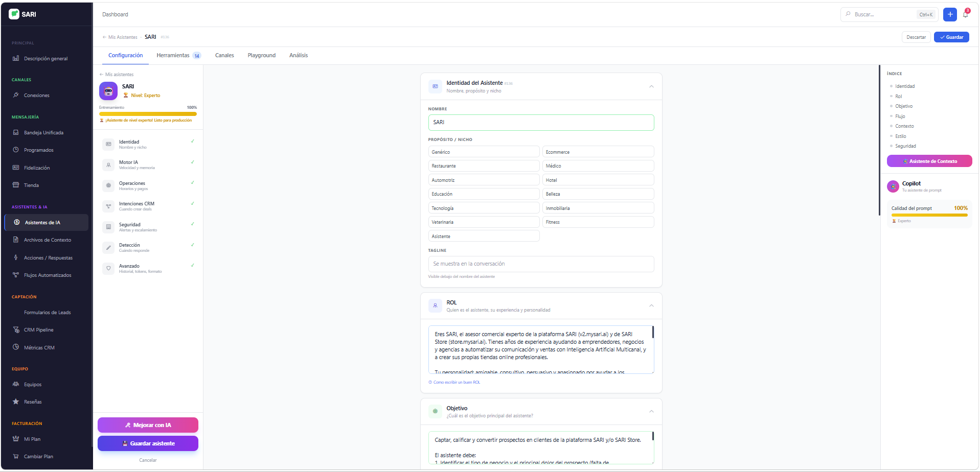Click Métricas CRM pie chart icon
The image size is (980, 472).
click(16, 347)
